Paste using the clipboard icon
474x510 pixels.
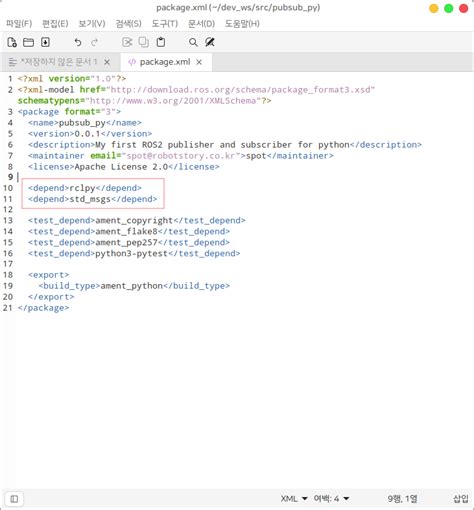coord(161,42)
